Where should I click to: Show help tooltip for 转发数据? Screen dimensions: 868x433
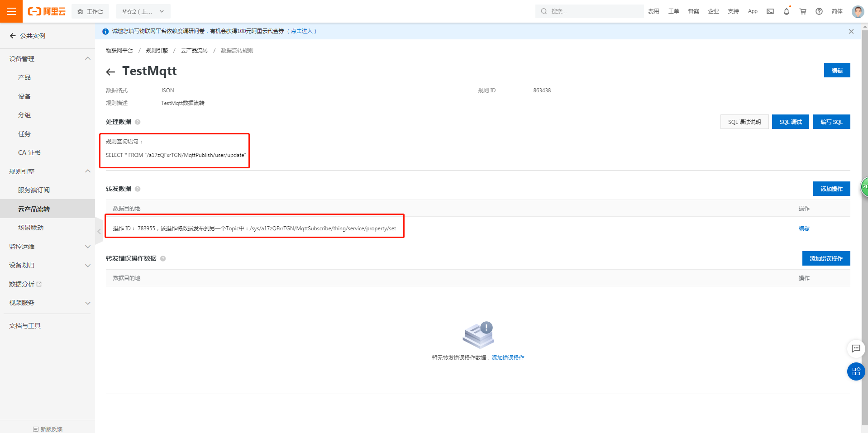click(138, 189)
